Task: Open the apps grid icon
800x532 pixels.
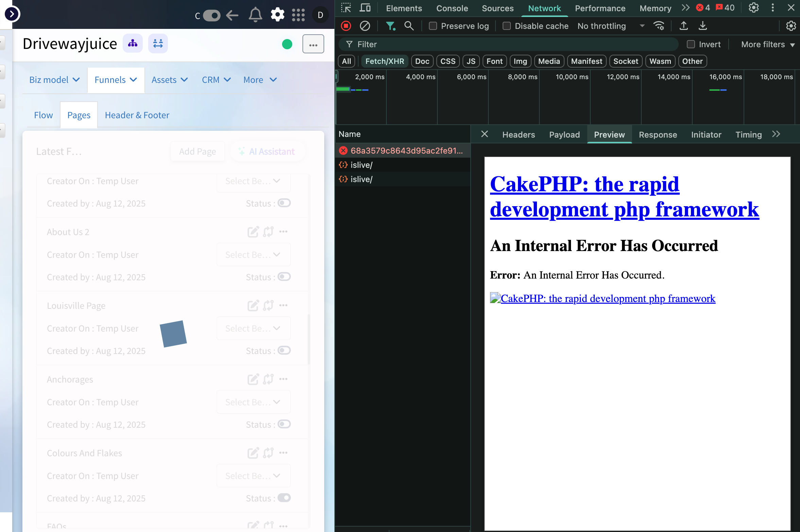Action: pyautogui.click(x=298, y=15)
